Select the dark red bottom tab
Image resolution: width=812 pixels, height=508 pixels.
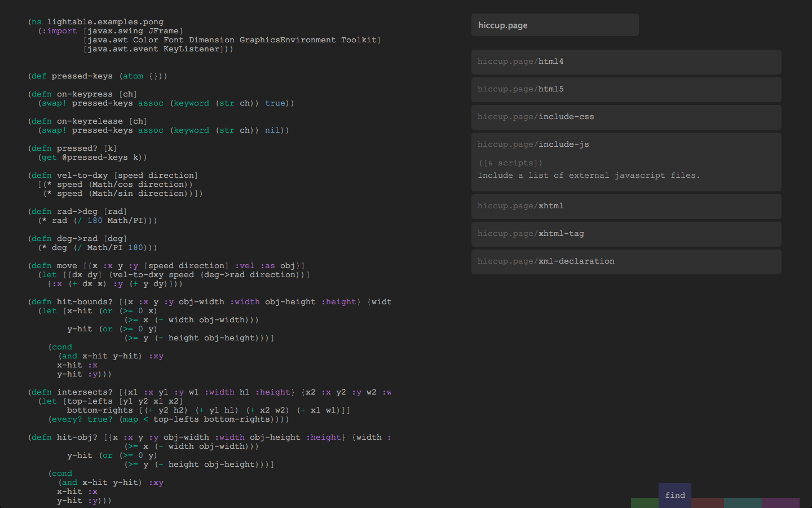click(708, 503)
